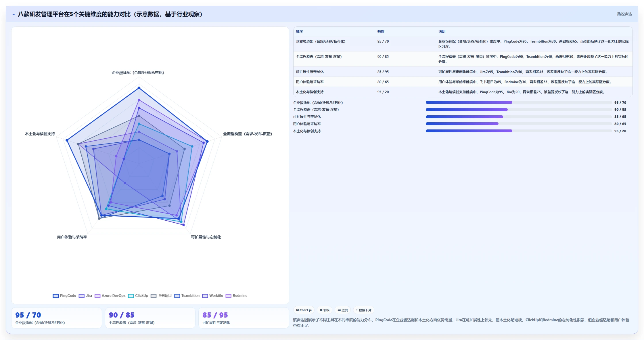
Task: Click the 企业级适配 axis label on the radar
Action: pyautogui.click(x=138, y=72)
